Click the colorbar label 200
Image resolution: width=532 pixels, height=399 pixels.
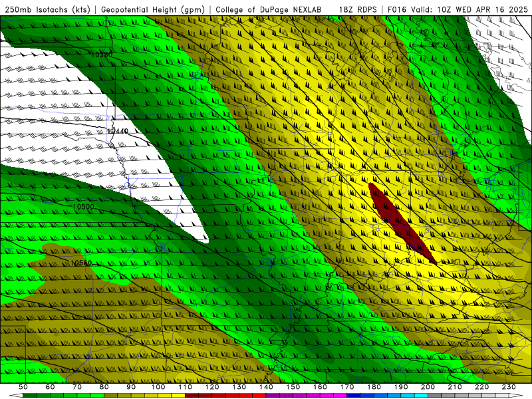point(428,387)
